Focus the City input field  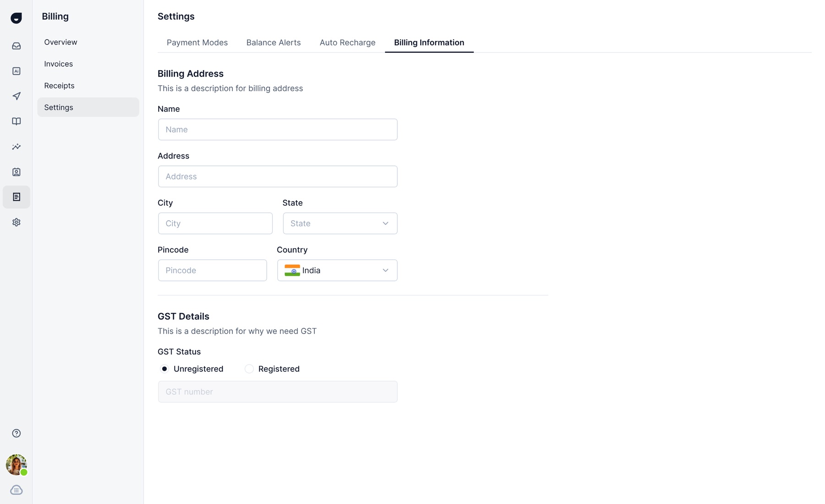pos(215,223)
